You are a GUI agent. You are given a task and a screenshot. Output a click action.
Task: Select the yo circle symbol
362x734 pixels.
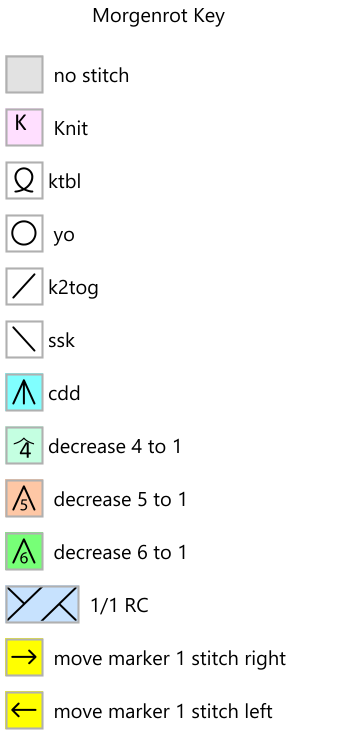[24, 233]
